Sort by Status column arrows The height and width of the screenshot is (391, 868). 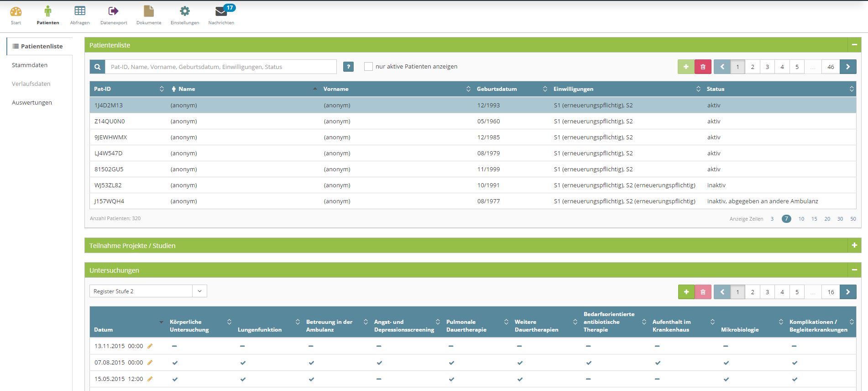[x=852, y=89]
